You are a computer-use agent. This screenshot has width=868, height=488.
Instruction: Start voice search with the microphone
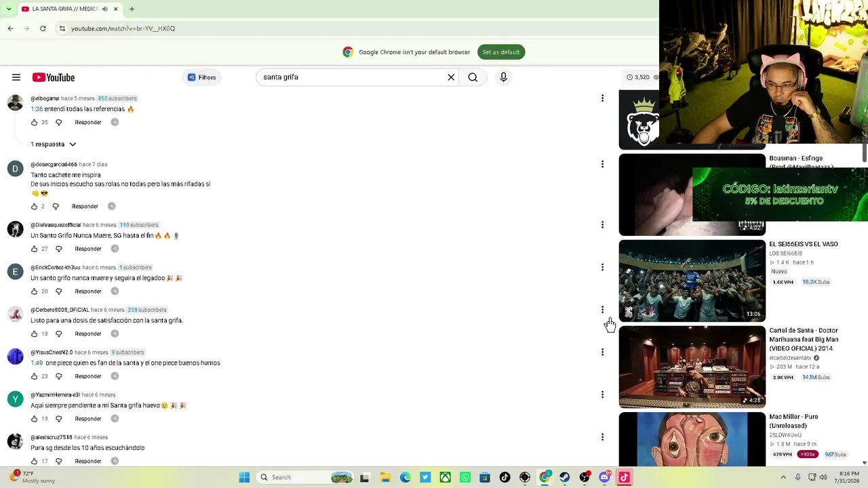click(x=503, y=77)
